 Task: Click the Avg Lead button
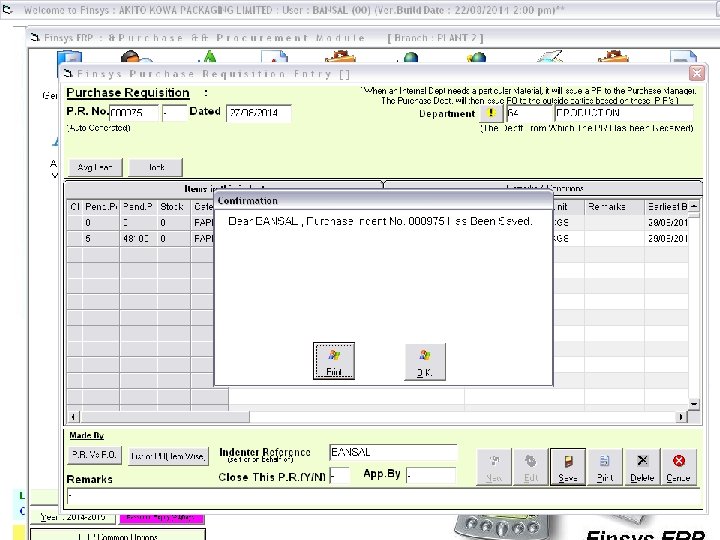pos(96,167)
